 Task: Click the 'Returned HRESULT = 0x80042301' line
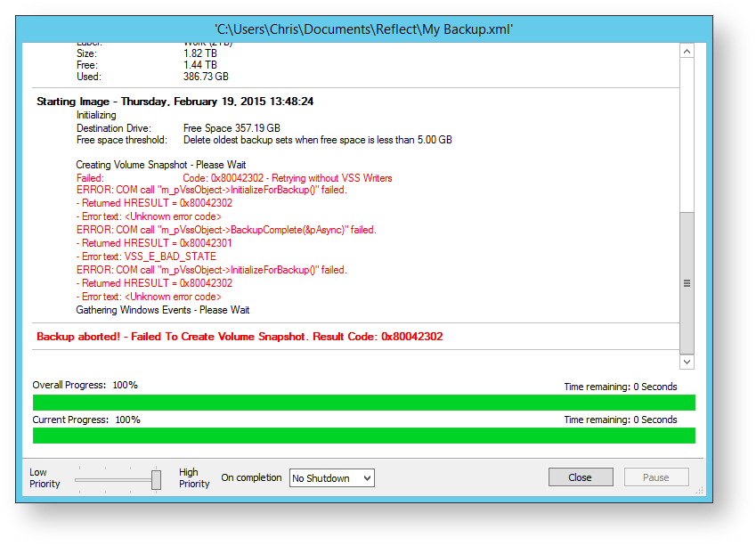154,242
